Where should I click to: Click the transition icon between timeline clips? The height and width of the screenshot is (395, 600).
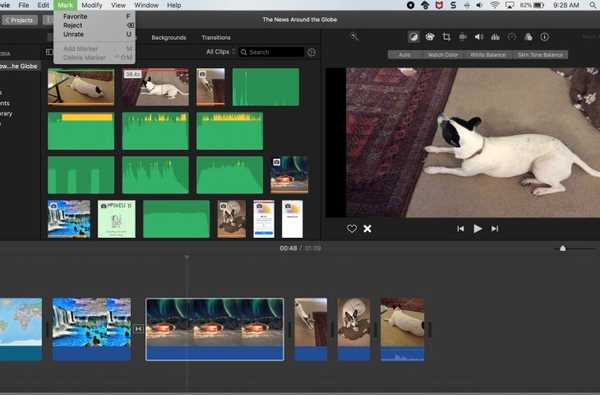pyautogui.click(x=138, y=329)
